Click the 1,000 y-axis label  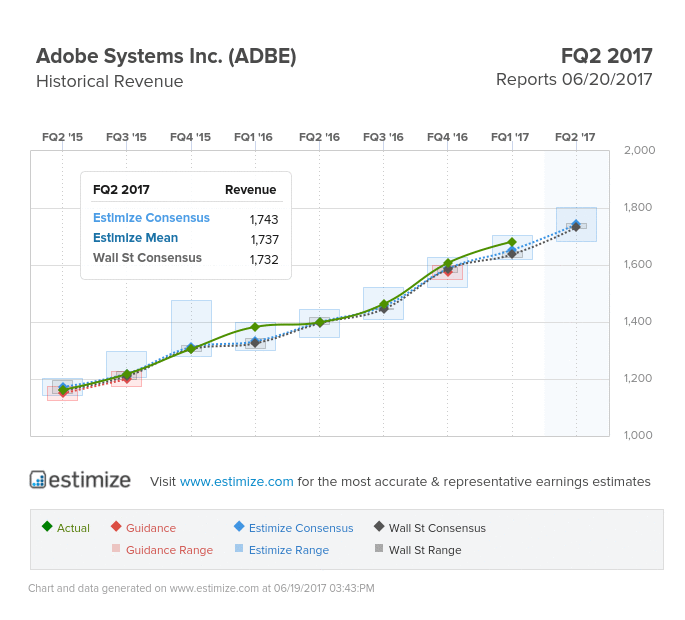(638, 435)
